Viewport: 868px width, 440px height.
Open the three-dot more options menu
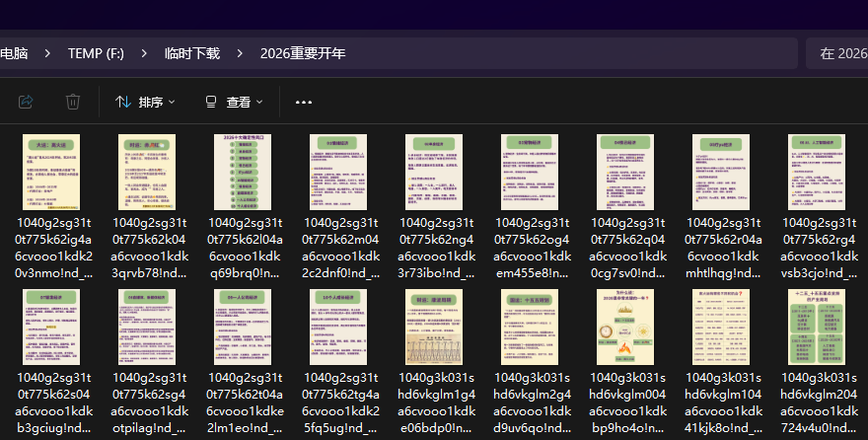click(304, 102)
